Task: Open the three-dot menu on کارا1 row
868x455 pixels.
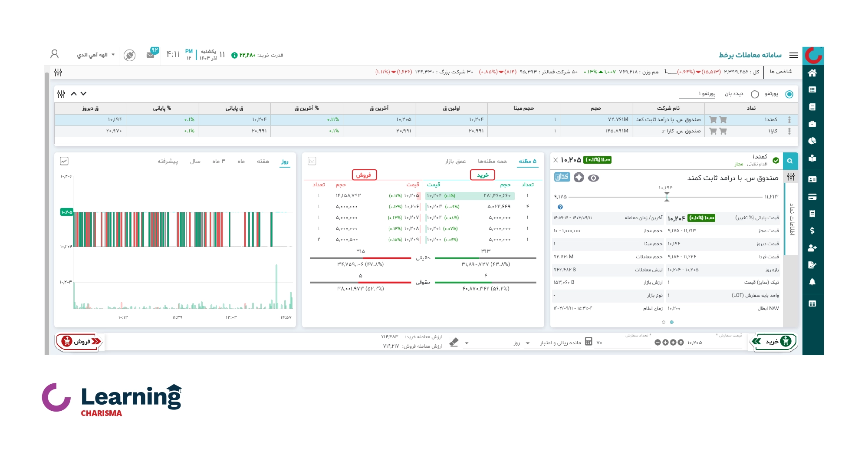Action: (x=789, y=131)
